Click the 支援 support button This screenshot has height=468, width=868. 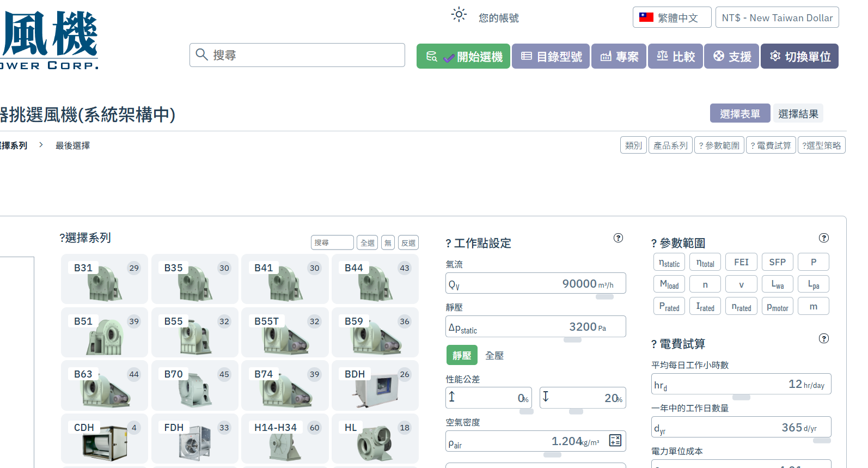(x=732, y=56)
